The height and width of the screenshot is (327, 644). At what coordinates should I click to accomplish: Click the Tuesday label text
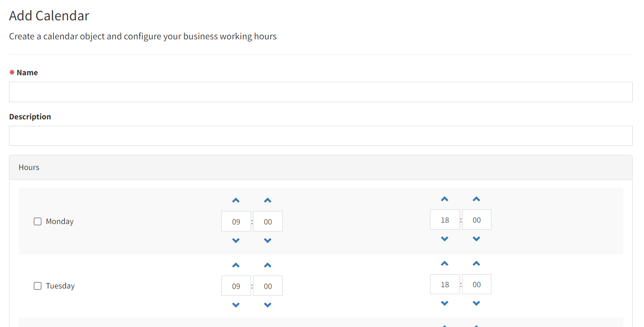(60, 286)
